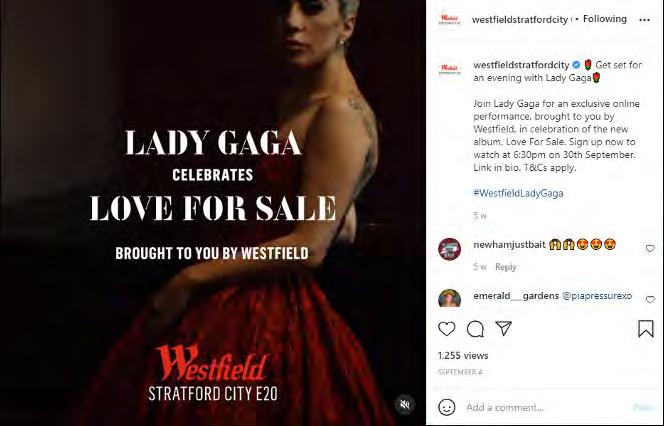Click the Add a comment field
This screenshot has height=426, width=664.
click(x=546, y=407)
